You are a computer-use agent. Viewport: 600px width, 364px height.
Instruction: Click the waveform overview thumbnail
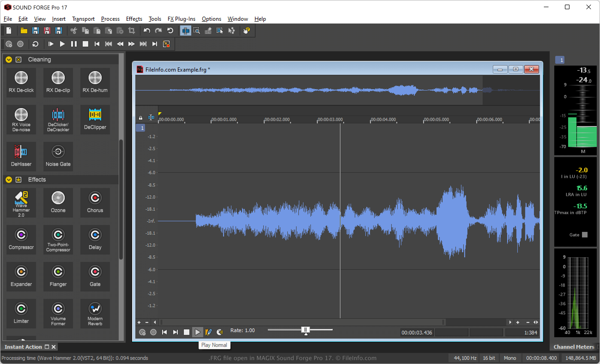point(337,90)
